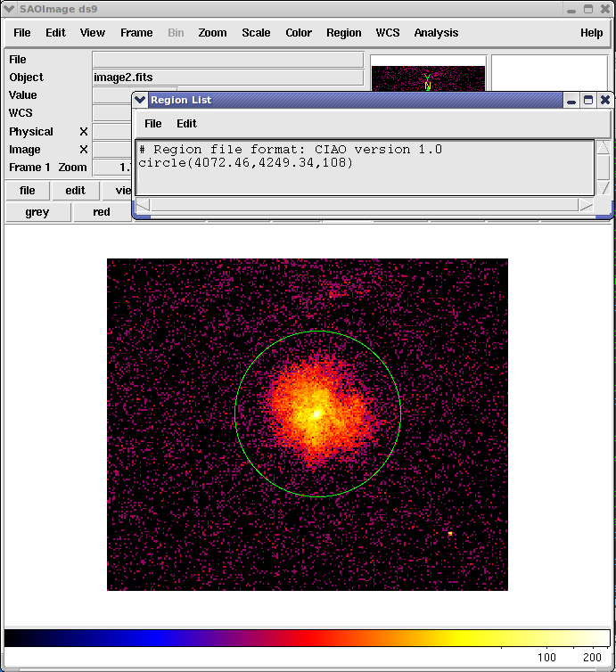Minimize the Region List window
The image size is (616, 672).
(571, 100)
